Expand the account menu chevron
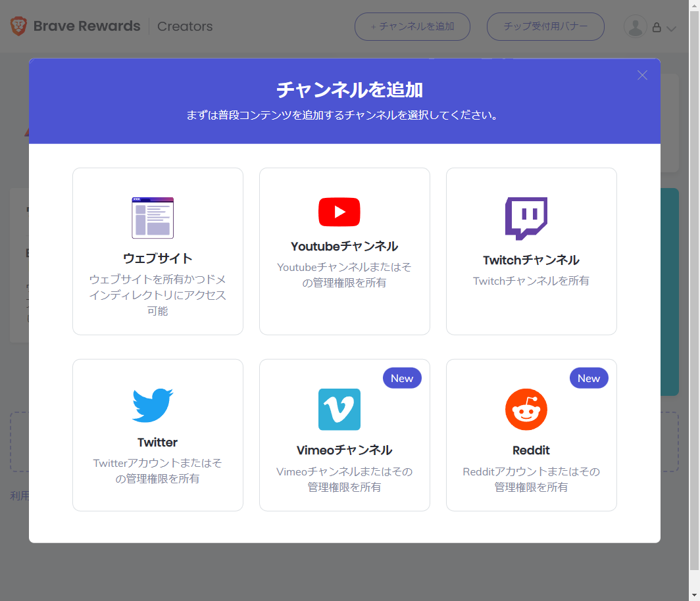This screenshot has width=700, height=601. click(x=671, y=28)
